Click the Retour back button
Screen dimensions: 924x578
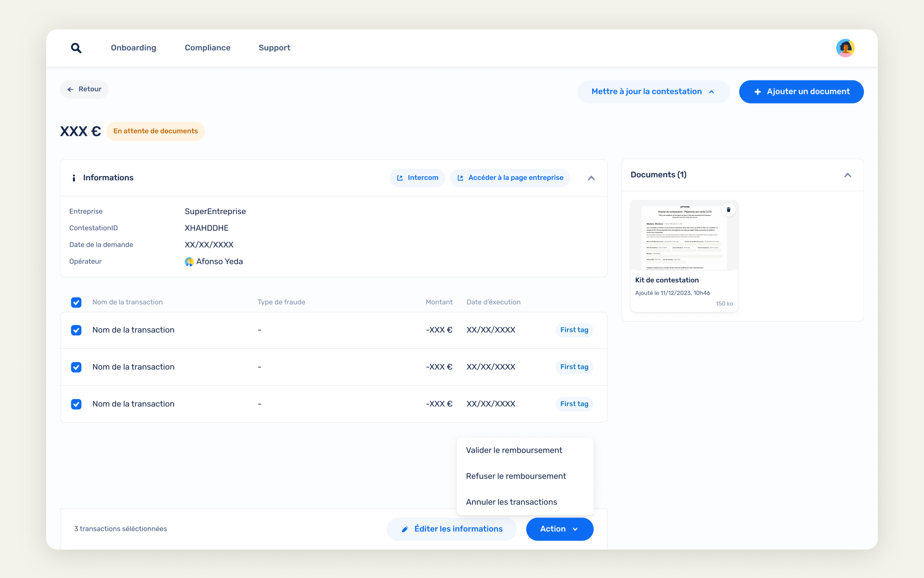click(84, 89)
